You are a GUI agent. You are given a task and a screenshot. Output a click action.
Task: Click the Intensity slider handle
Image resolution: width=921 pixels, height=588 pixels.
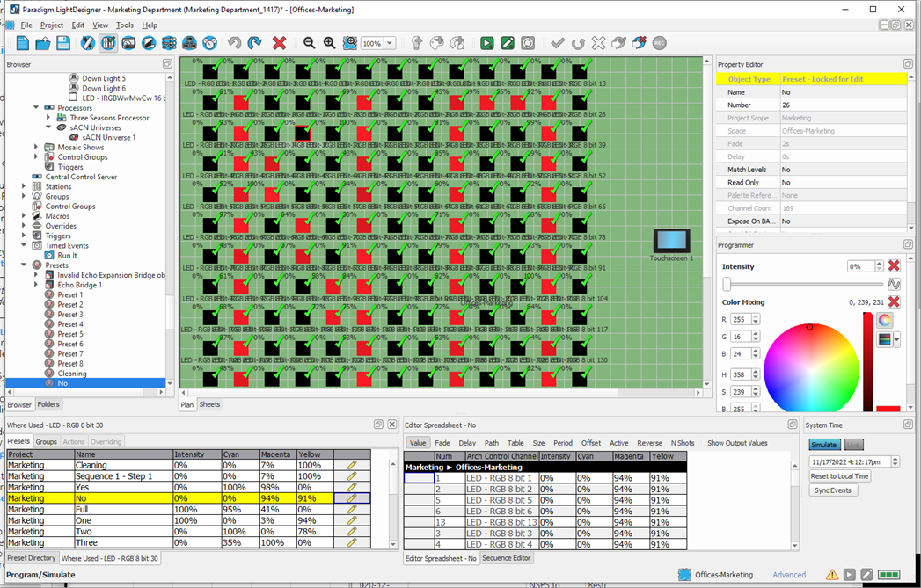(x=727, y=284)
